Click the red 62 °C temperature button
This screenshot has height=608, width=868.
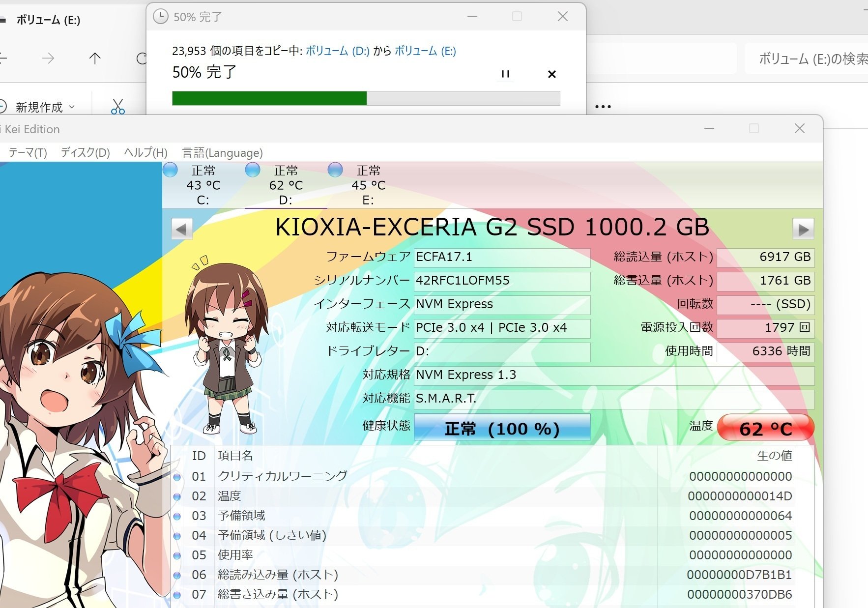(x=766, y=428)
